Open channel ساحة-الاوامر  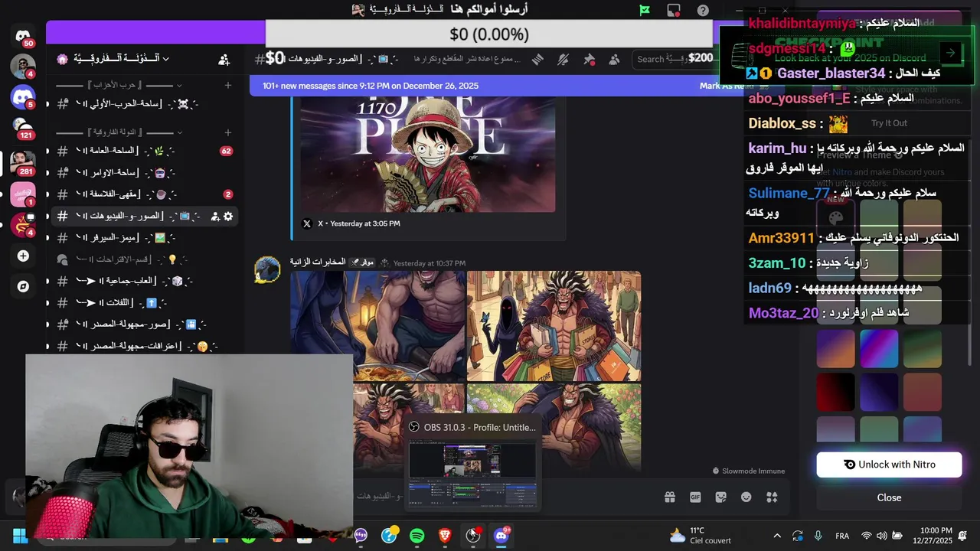[x=145, y=173]
